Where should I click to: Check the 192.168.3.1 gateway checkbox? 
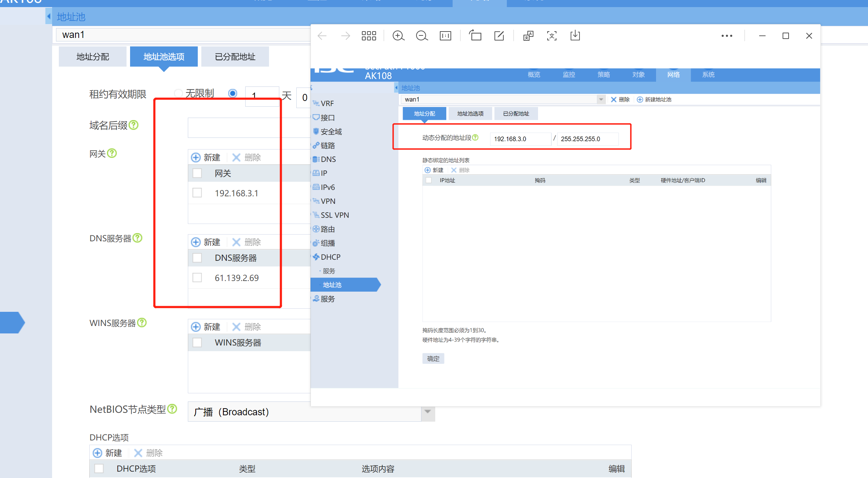197,193
